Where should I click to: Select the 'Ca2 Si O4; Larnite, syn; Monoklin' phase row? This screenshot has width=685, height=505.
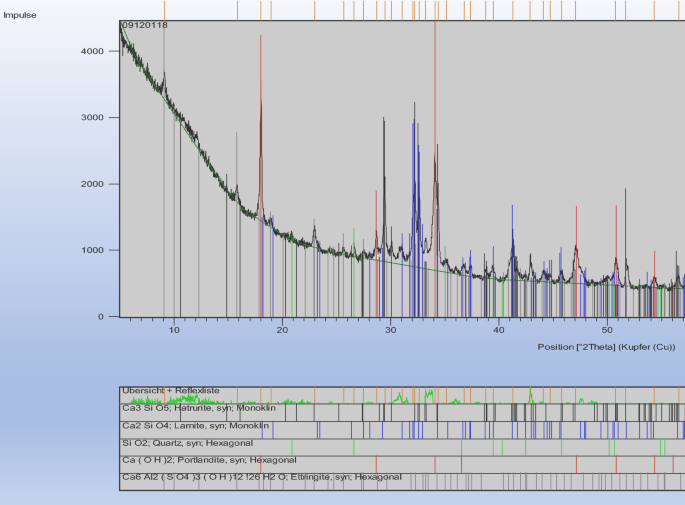(x=402, y=430)
